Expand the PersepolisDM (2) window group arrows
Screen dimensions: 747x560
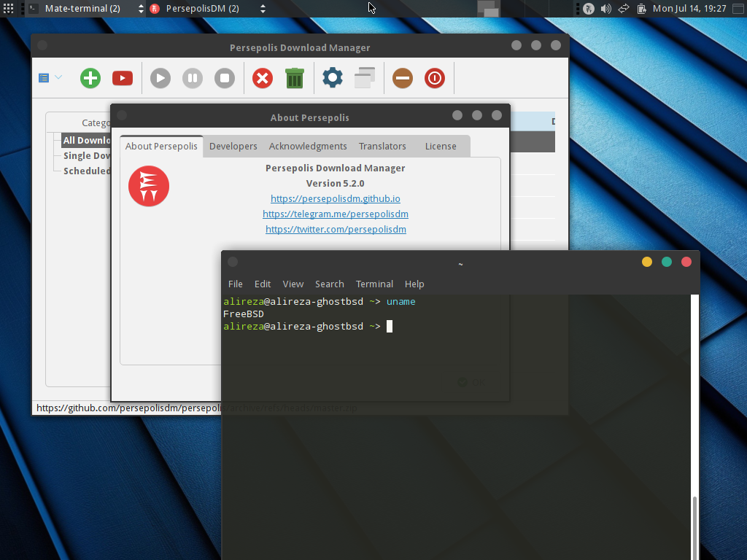(263, 9)
